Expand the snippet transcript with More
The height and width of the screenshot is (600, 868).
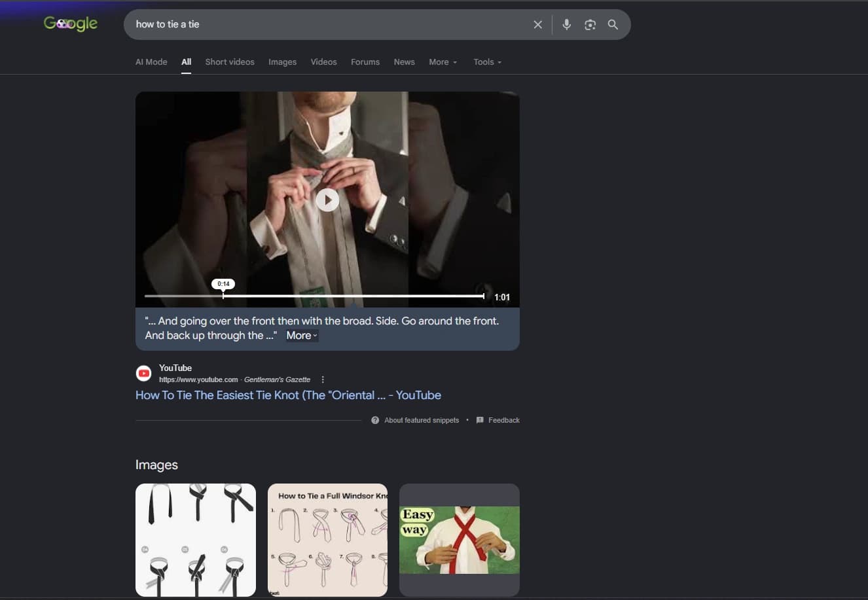(x=302, y=336)
